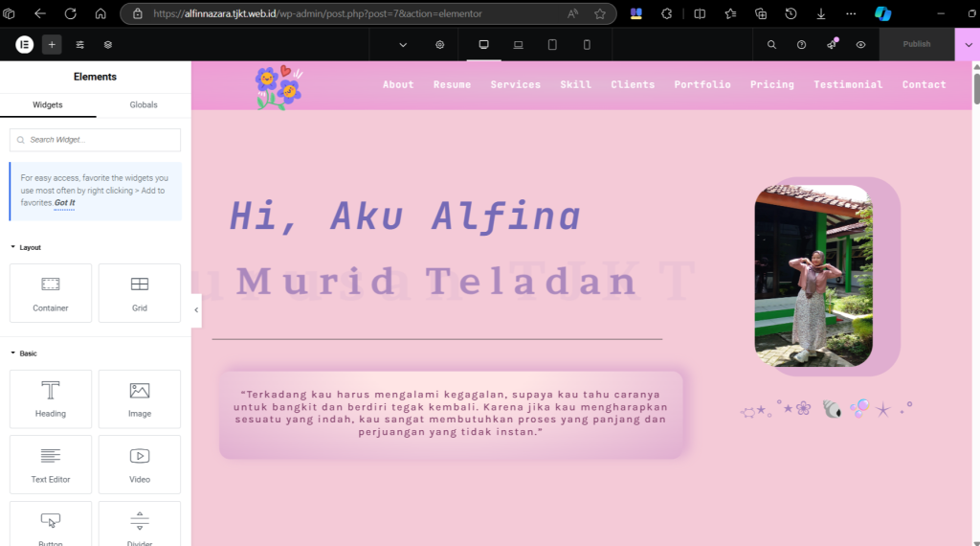Expand Publish save options arrow

coord(968,44)
